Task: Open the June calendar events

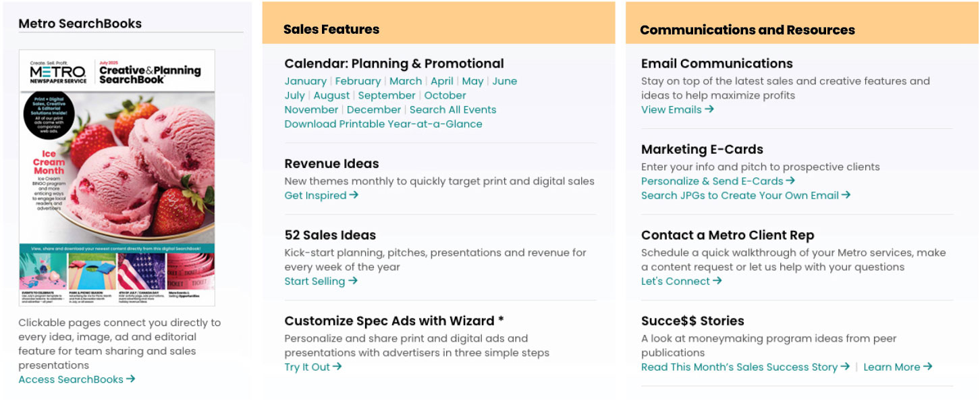Action: point(504,81)
